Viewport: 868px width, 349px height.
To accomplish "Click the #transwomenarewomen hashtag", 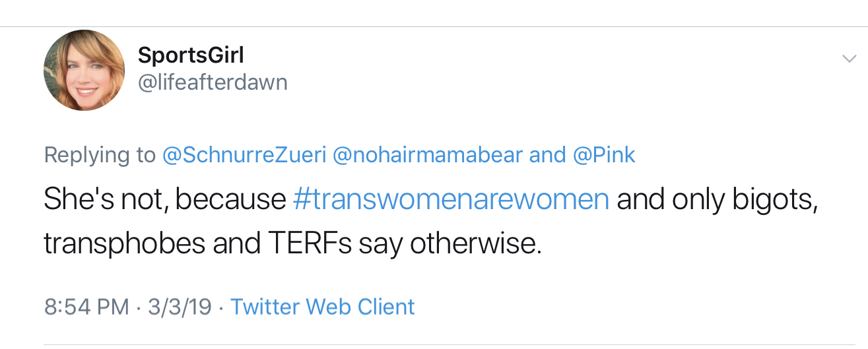I will (450, 199).
